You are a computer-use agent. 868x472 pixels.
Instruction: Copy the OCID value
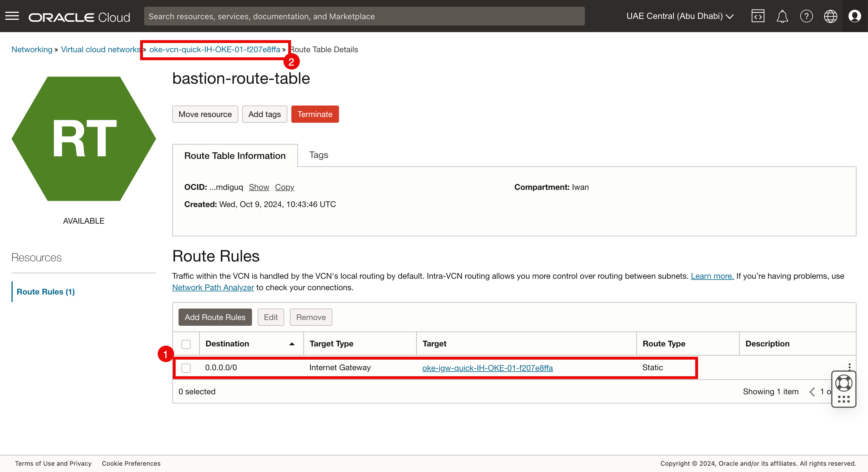tap(284, 187)
